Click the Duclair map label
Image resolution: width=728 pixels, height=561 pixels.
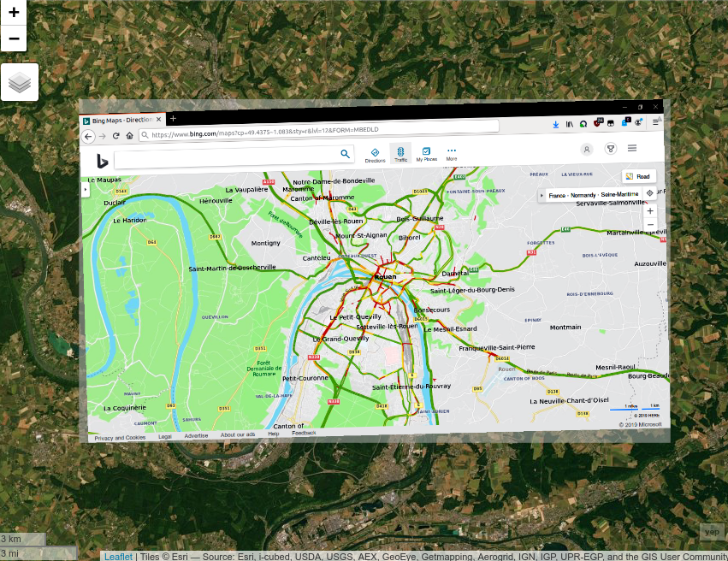pyautogui.click(x=115, y=203)
